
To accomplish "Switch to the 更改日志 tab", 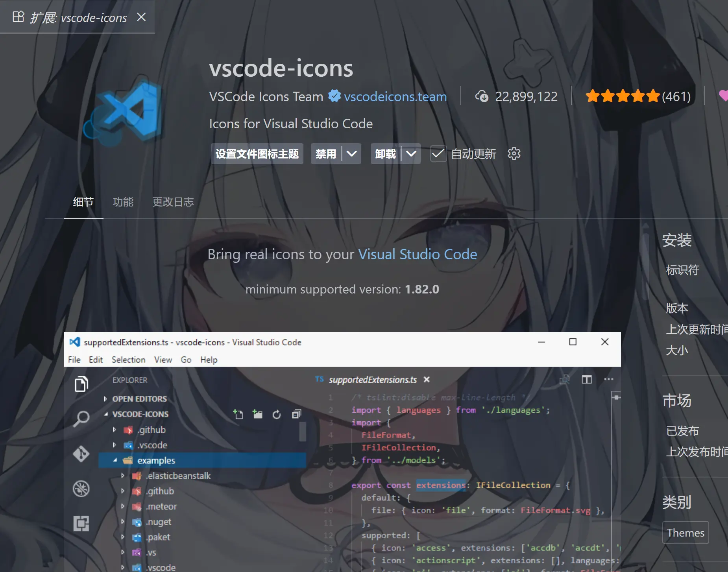I will [x=173, y=202].
